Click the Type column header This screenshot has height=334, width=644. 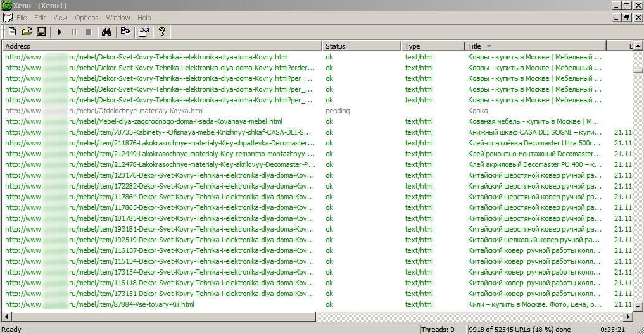[432, 46]
